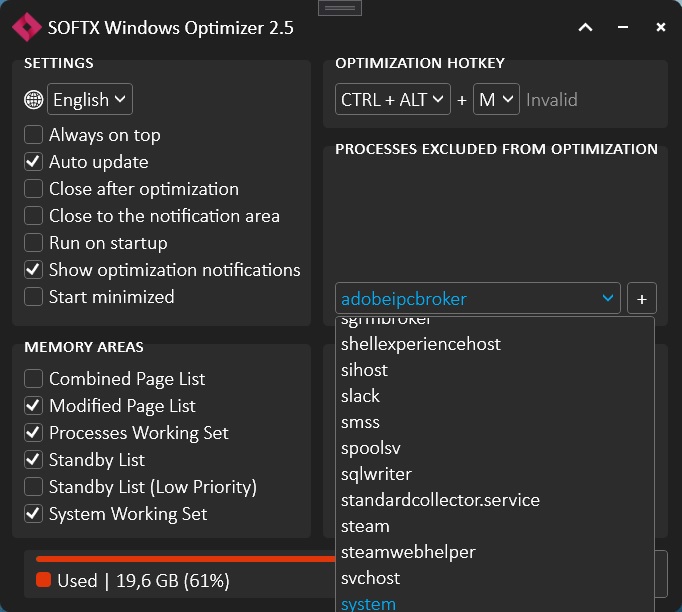Screen dimensions: 682x612
Task: Click the globe language icon
Action: [x=34, y=100]
